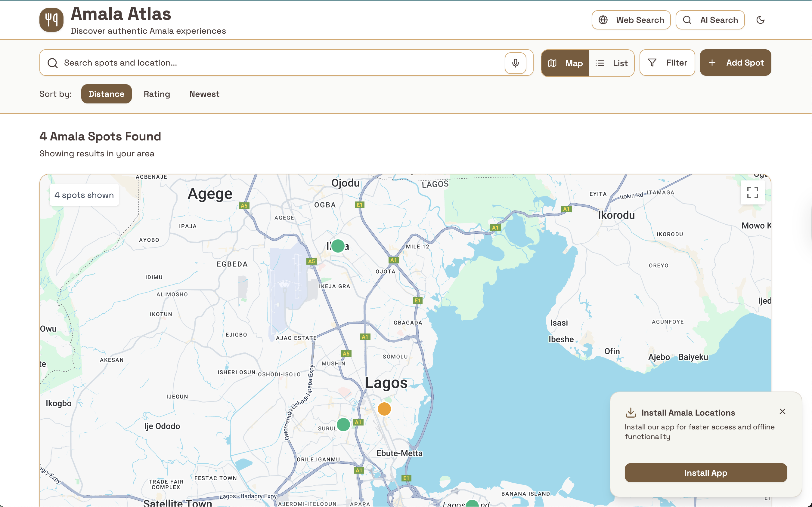
Task: Click the green marker near Surulere
Action: pyautogui.click(x=343, y=425)
